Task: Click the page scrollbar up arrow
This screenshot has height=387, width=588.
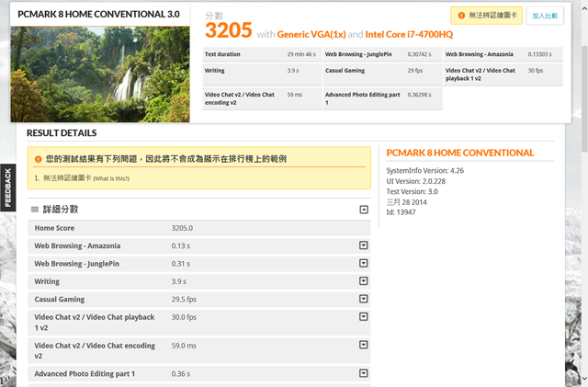Action: click(x=584, y=8)
